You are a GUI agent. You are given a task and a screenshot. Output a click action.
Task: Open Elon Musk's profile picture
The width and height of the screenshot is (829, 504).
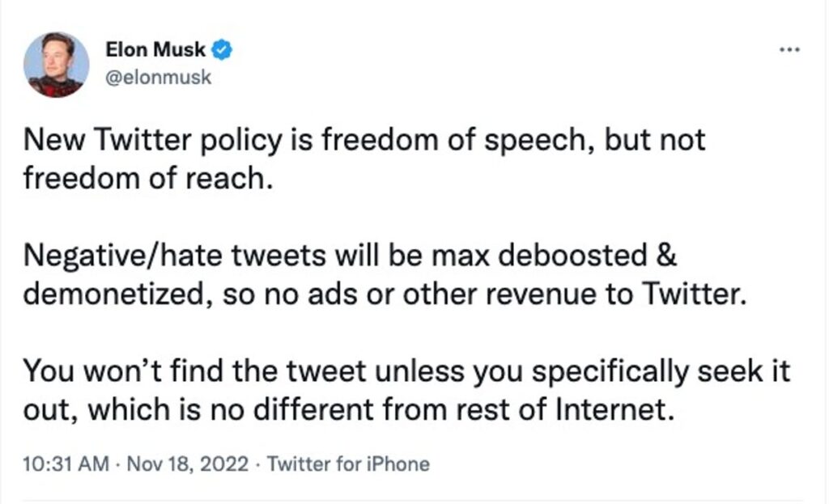coord(56,65)
